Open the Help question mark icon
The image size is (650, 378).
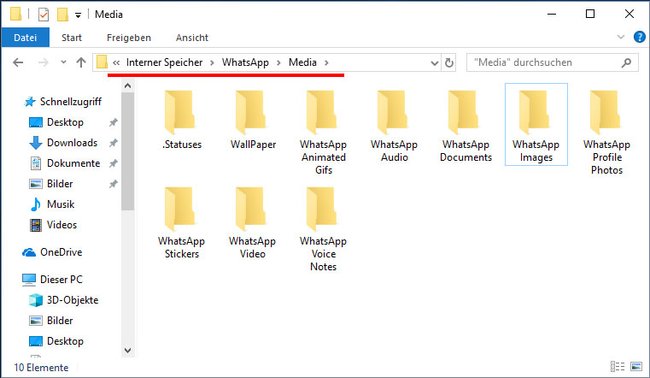(x=639, y=37)
